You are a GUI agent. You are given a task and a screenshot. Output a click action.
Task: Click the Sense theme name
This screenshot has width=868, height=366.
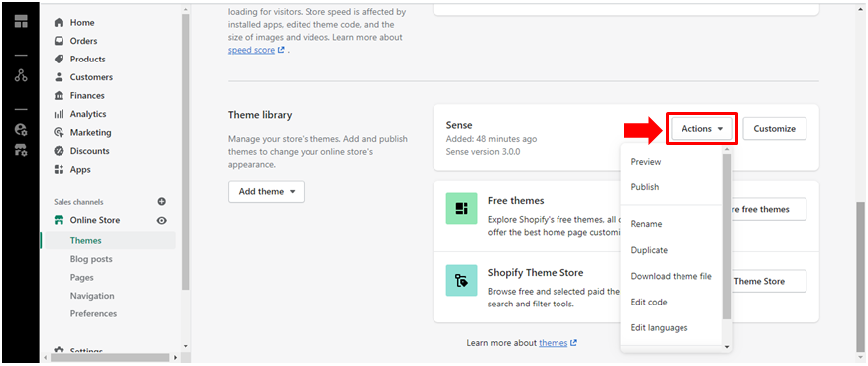coord(459,125)
